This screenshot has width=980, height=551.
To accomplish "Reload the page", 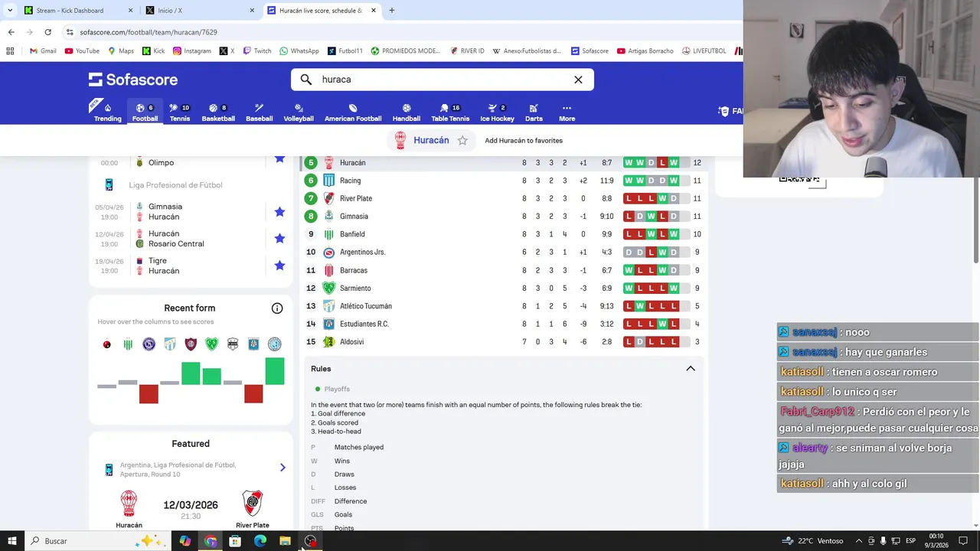I will pos(47,32).
